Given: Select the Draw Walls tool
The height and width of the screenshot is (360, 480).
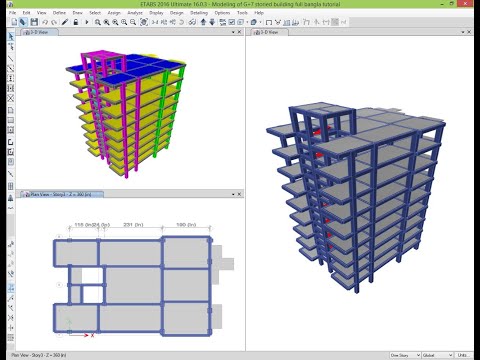Looking at the screenshot, I should pyautogui.click(x=11, y=142).
